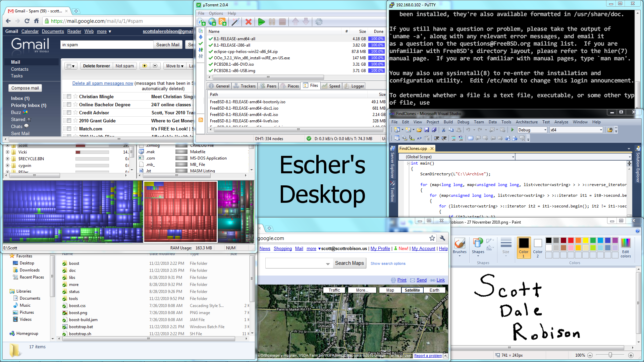Click Pause torrent icon in µTorrent

[x=272, y=22]
